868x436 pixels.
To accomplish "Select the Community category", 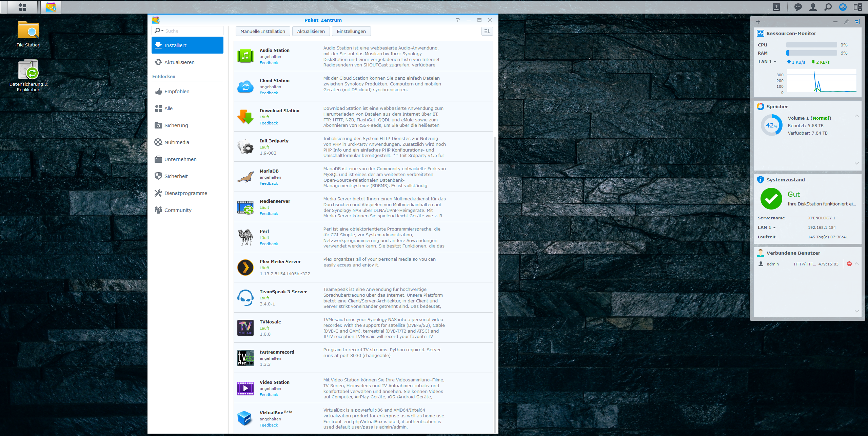I will point(178,210).
